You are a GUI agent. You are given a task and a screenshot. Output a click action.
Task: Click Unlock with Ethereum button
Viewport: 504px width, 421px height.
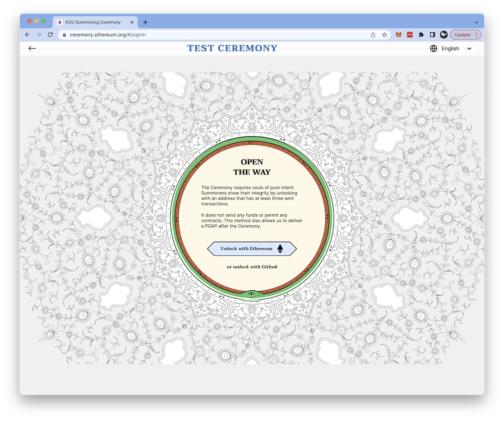pos(252,249)
